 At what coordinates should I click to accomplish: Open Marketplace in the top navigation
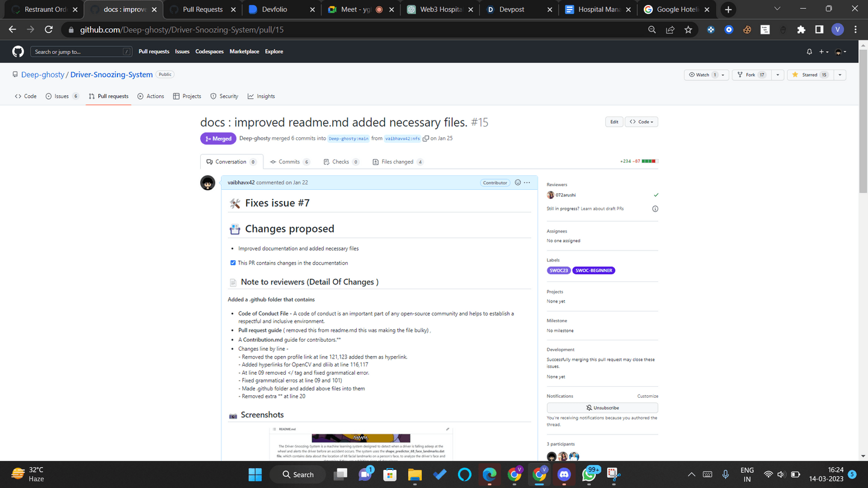[244, 52]
